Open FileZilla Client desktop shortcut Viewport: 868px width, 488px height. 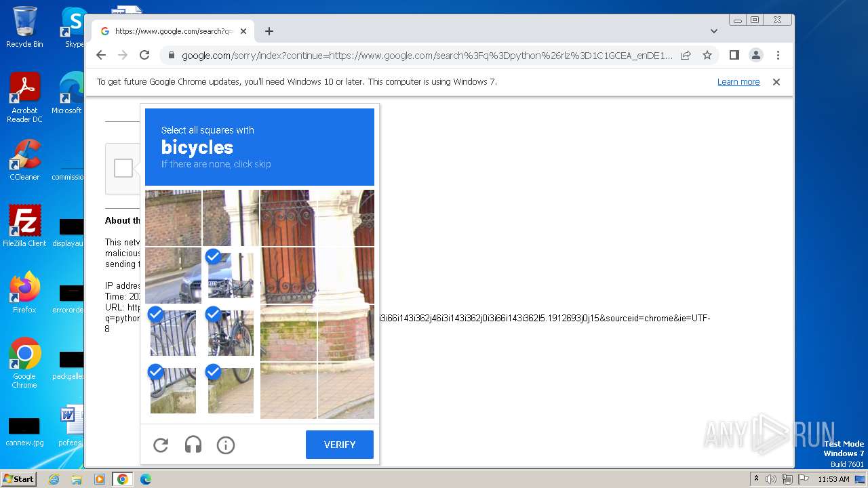pos(24,226)
